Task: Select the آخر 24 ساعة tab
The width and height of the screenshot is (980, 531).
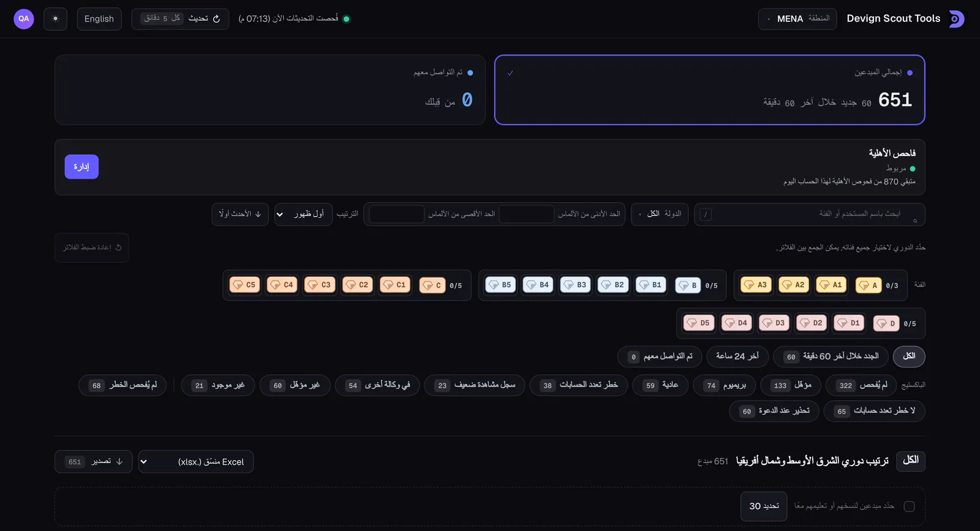Action: (x=737, y=356)
